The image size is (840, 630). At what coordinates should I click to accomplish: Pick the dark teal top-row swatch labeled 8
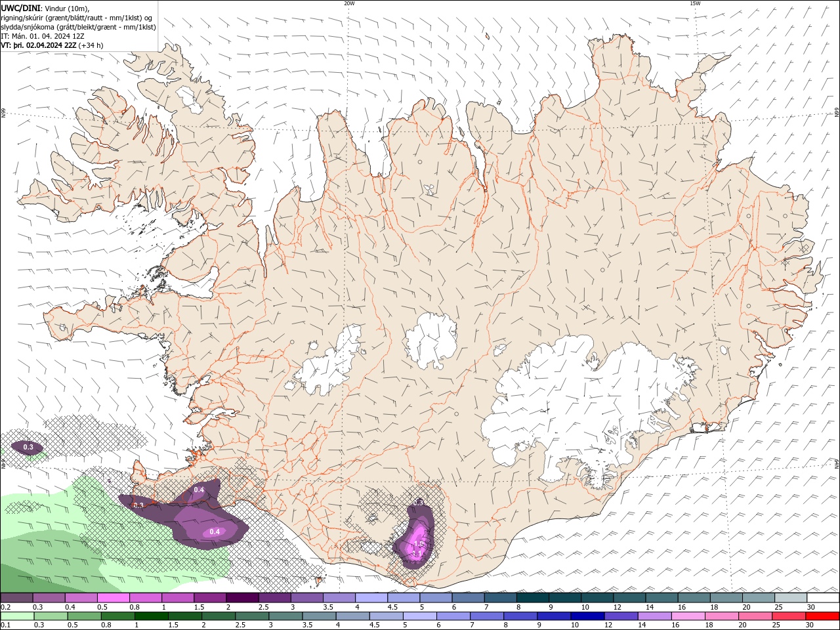tap(533, 597)
